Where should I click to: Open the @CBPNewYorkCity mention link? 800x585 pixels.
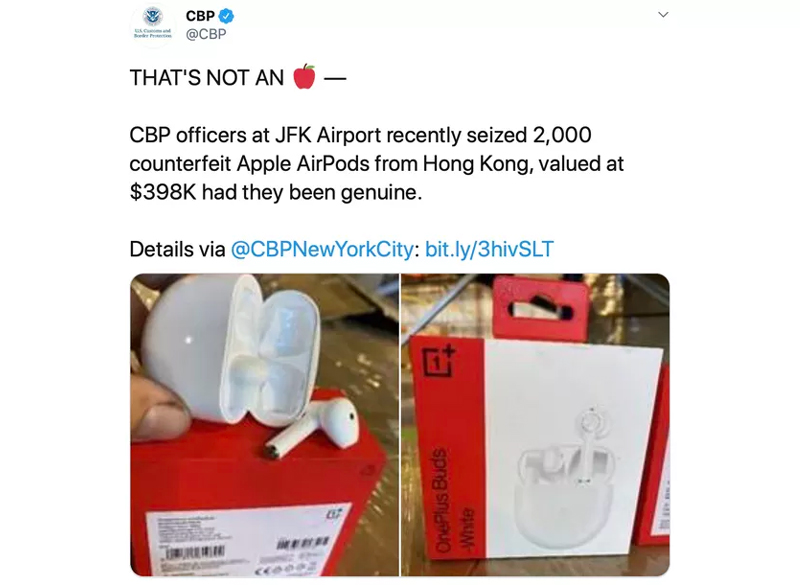tap(322, 249)
